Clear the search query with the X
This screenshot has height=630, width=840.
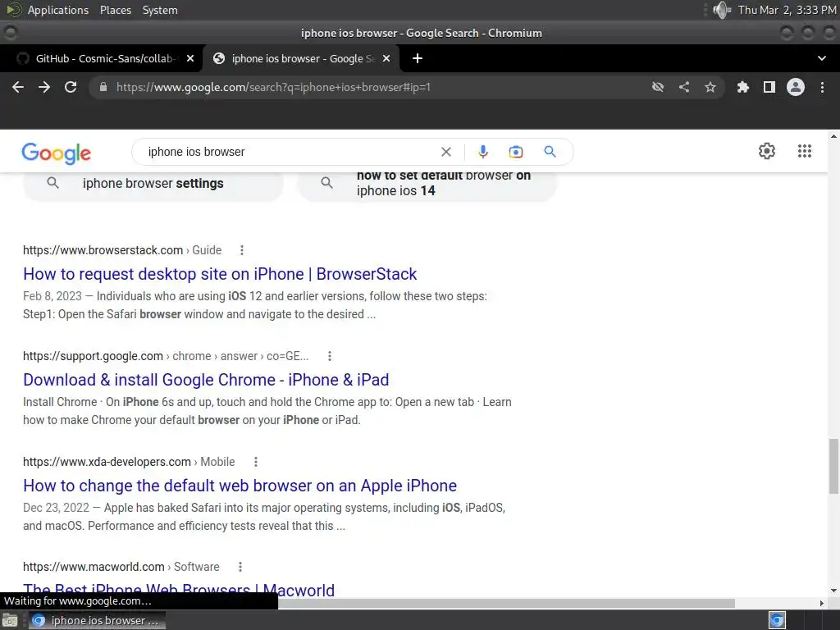click(x=445, y=152)
